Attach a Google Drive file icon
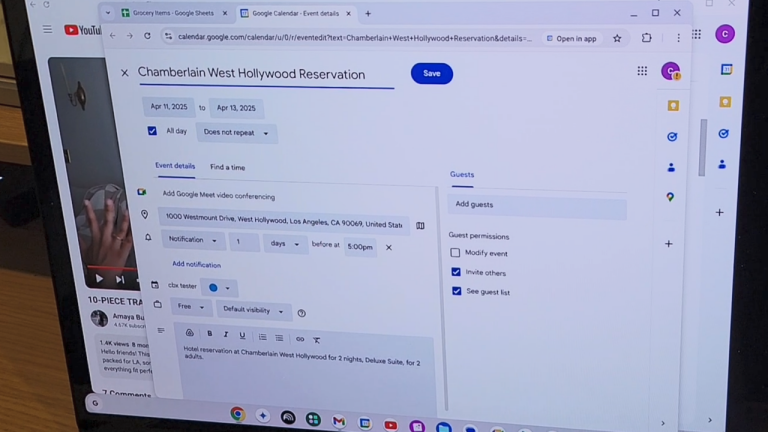This screenshot has width=768, height=432. pyautogui.click(x=190, y=333)
